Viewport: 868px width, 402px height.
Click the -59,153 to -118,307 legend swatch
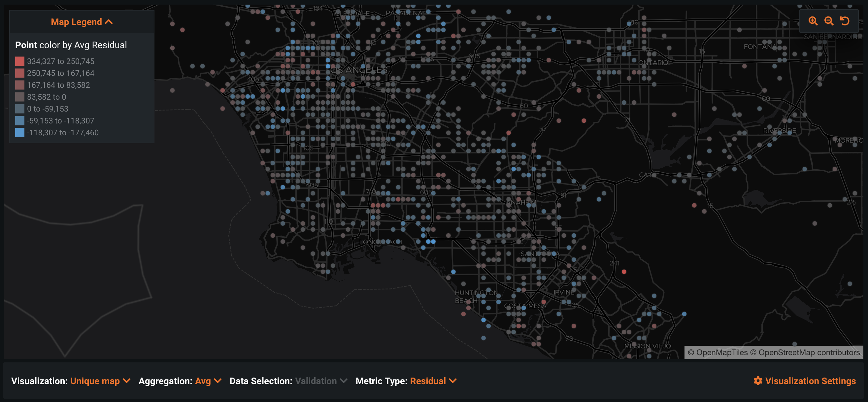19,121
